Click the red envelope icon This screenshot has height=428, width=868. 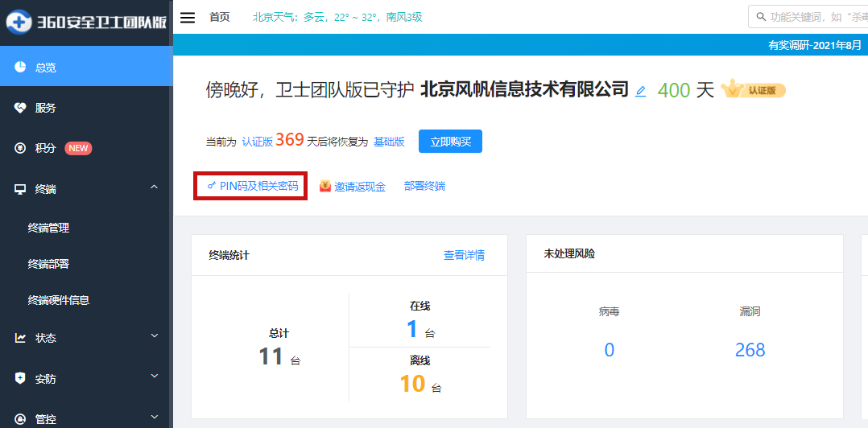tap(325, 187)
